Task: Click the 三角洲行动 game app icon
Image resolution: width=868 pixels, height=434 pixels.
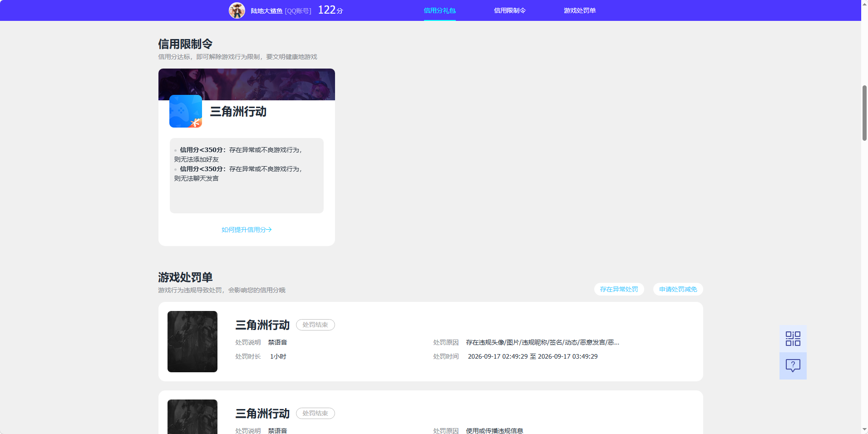Action: [186, 111]
